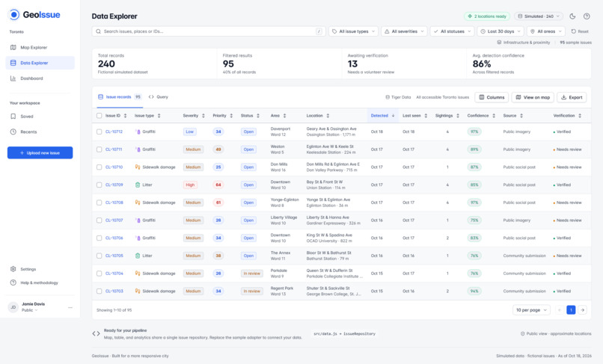Image resolution: width=603 pixels, height=364 pixels.
Task: Click the High severity badge in CL-10709
Action: 190,185
